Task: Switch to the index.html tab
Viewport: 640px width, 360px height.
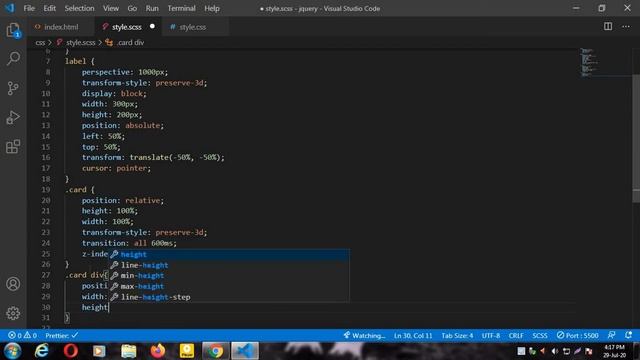Action: 61,27
